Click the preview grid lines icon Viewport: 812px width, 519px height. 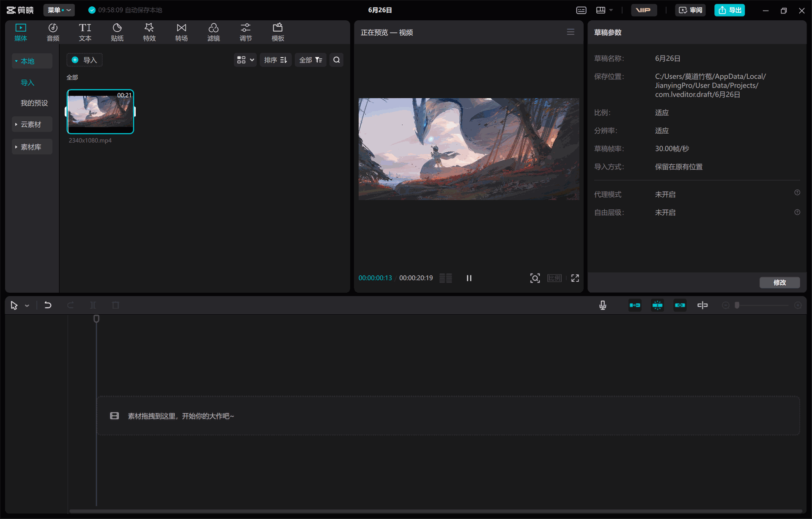445,278
